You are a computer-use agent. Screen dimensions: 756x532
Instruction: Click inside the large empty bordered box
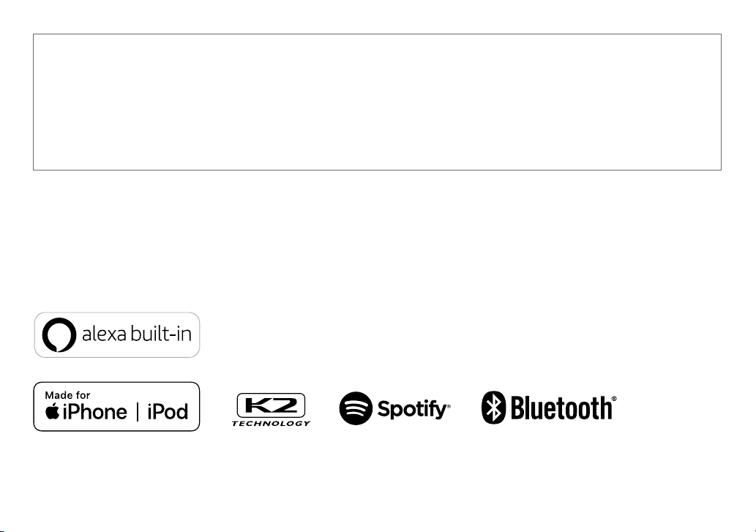377,102
